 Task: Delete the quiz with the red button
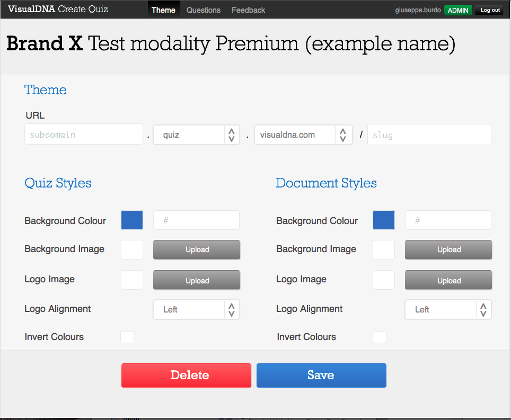point(187,376)
